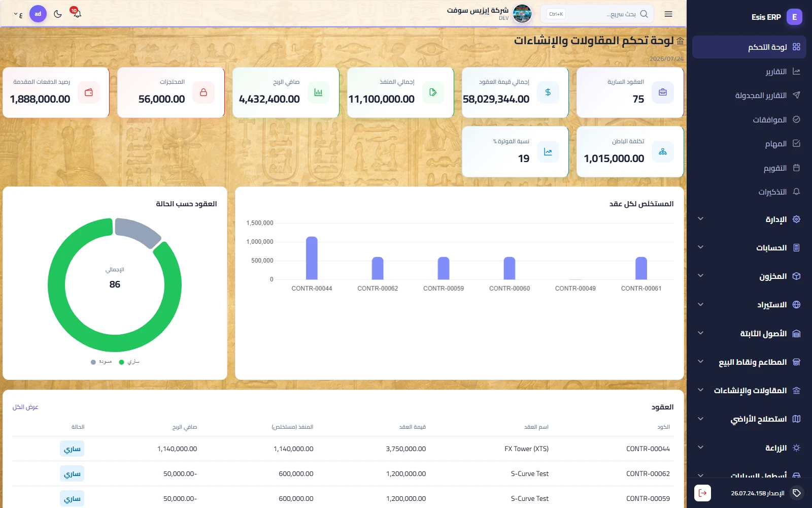The image size is (812, 508).
Task: Click the صافي الربح column header
Action: click(x=185, y=427)
